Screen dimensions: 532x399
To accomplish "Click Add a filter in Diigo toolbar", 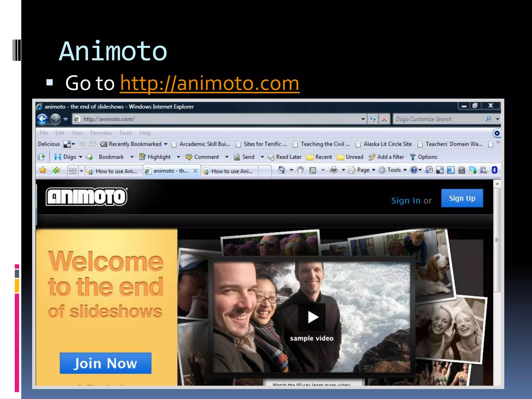I will [386, 157].
